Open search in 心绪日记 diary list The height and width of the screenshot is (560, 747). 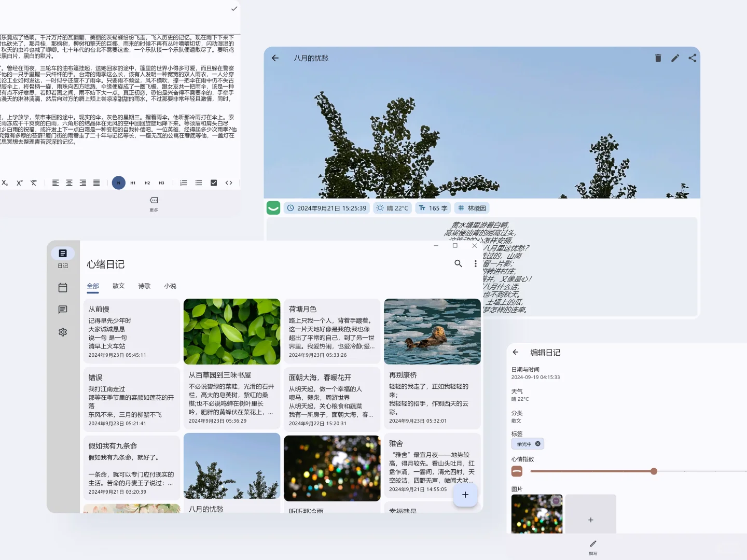point(458,263)
